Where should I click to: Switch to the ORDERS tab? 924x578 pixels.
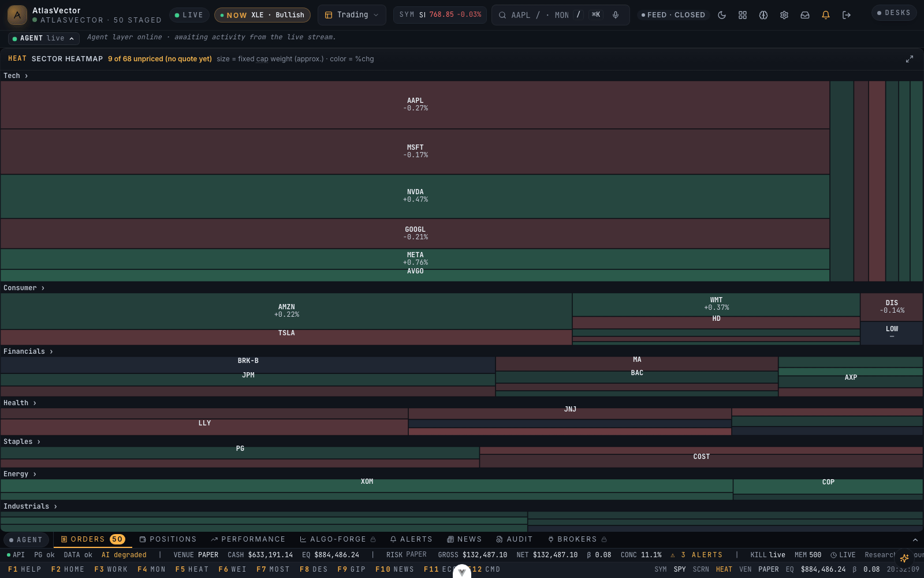(x=93, y=539)
